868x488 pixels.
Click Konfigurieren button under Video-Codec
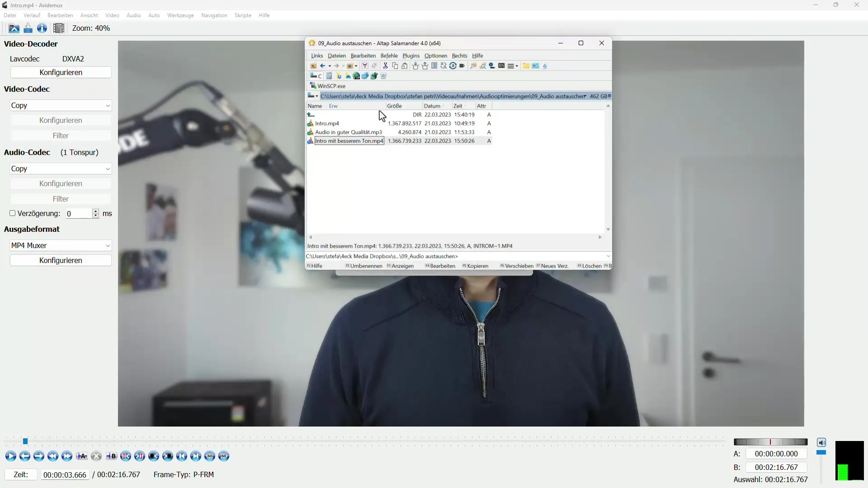tap(60, 120)
